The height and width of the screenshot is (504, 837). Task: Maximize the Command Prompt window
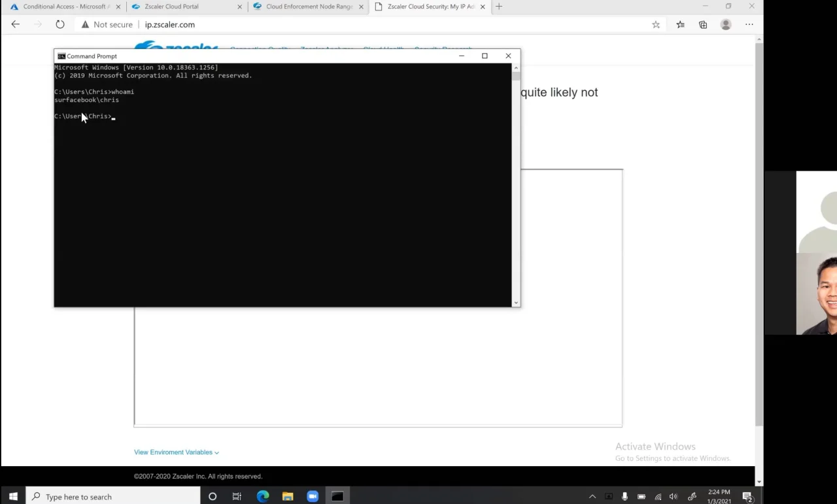click(485, 56)
